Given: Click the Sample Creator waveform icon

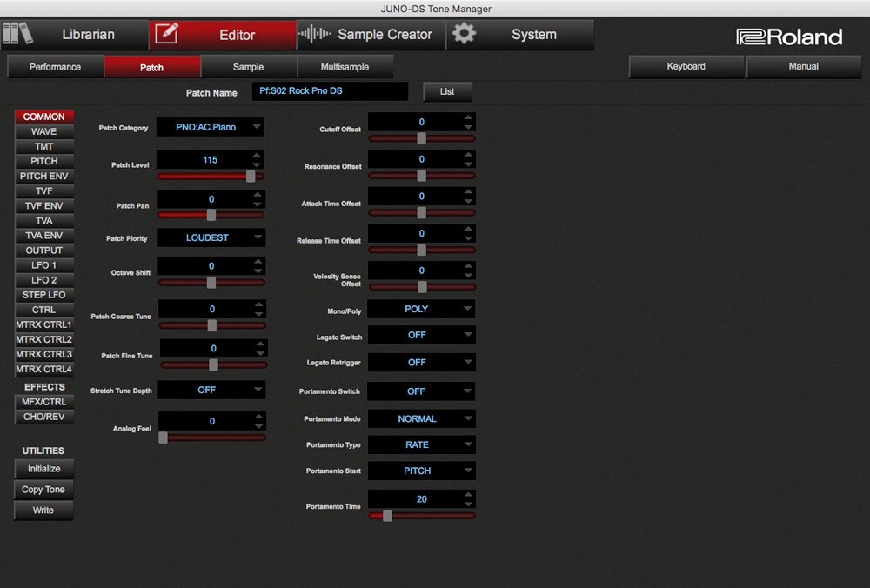Looking at the screenshot, I should coord(315,34).
